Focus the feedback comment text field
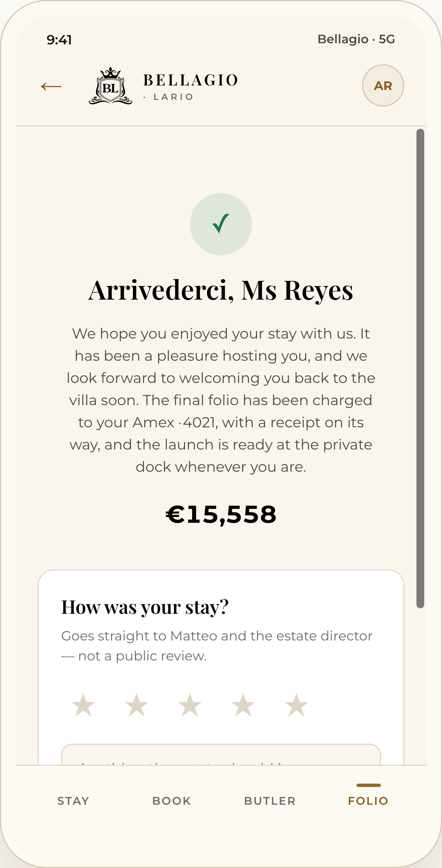This screenshot has width=442, height=868. 221,755
